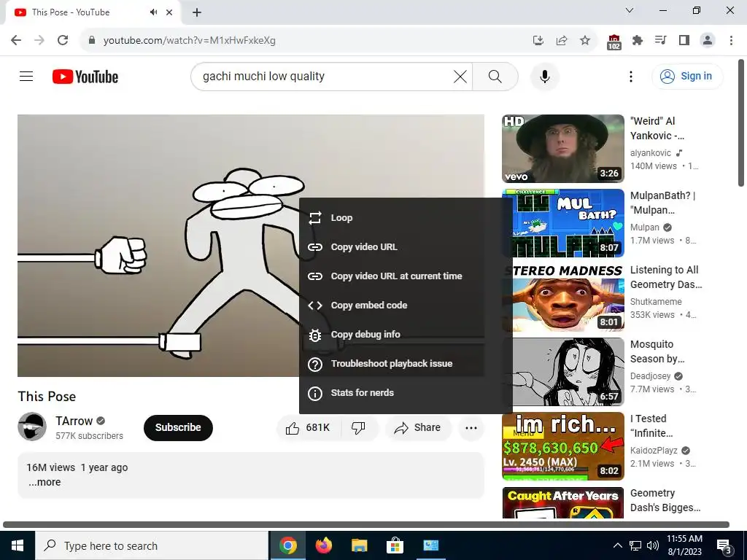This screenshot has height=560, width=747.
Task: Open Microsoft Store from taskbar
Action: point(395,545)
